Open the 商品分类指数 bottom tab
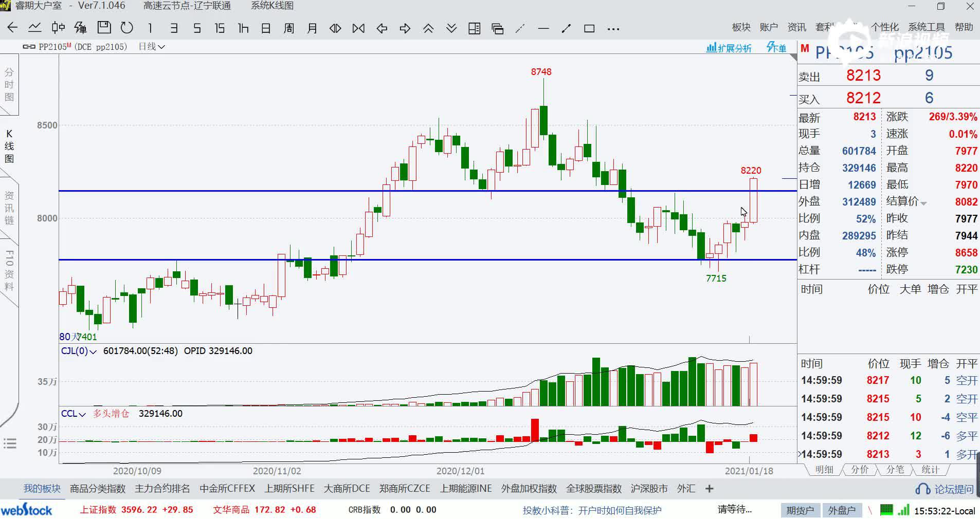 (x=98, y=489)
